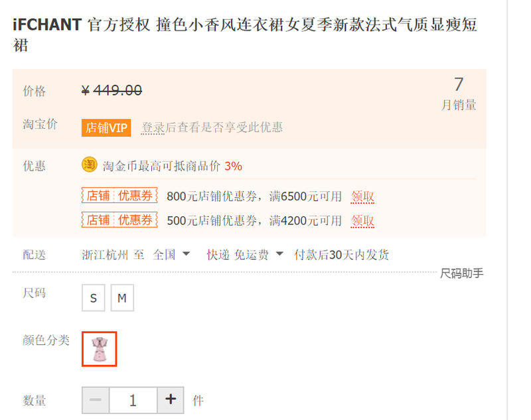Click the 3% Taobao coin discount text
Viewport: 531px width, 420px height.
tap(234, 166)
